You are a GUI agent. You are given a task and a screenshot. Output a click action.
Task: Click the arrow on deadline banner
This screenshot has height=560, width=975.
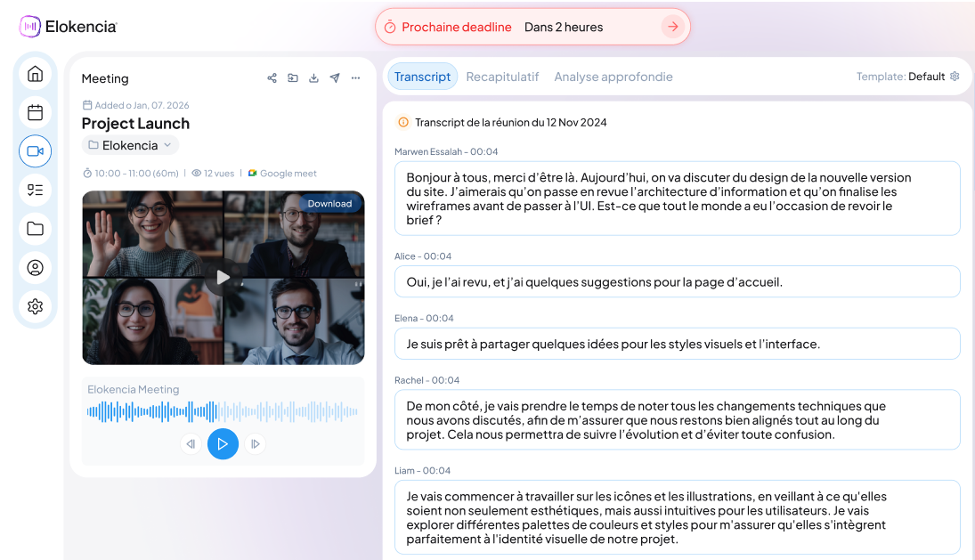673,27
